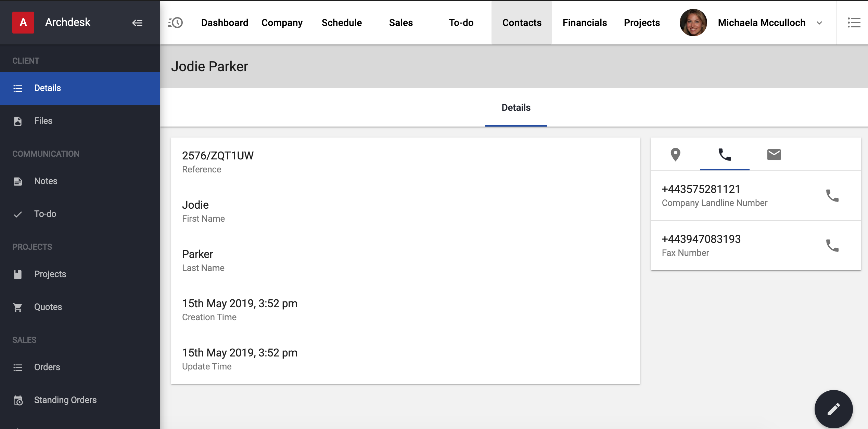868x429 pixels.
Task: Open the list menu icon at top right
Action: tap(854, 22)
